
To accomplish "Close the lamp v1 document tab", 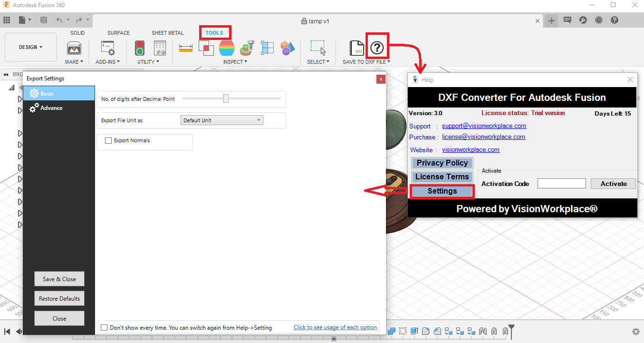I will pyautogui.click(x=538, y=21).
